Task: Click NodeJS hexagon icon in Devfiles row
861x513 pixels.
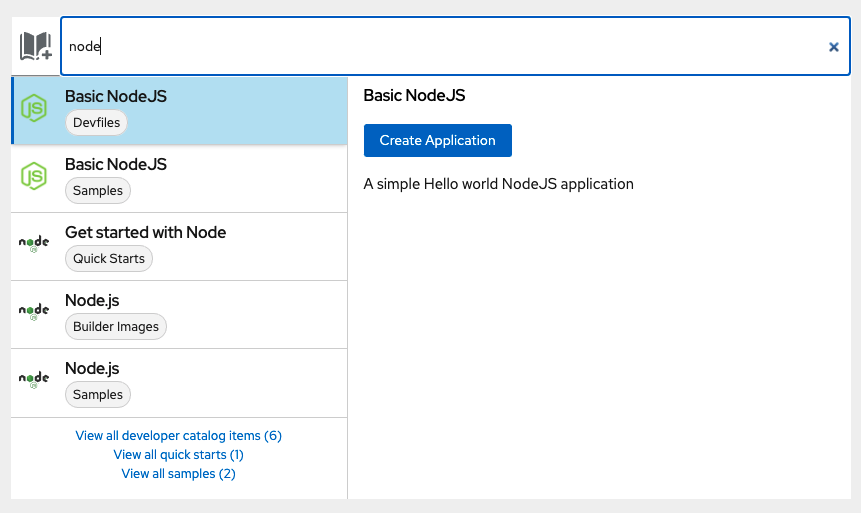Action: click(x=34, y=108)
